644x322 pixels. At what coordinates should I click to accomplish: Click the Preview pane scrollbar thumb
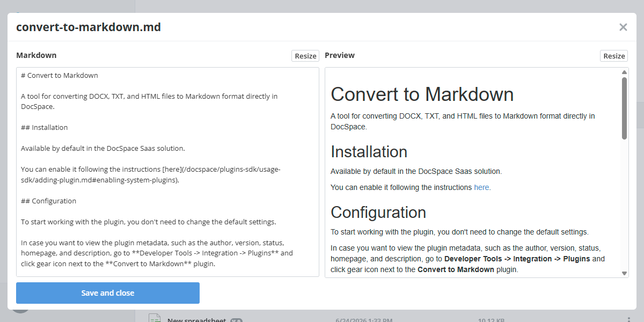[x=624, y=108]
